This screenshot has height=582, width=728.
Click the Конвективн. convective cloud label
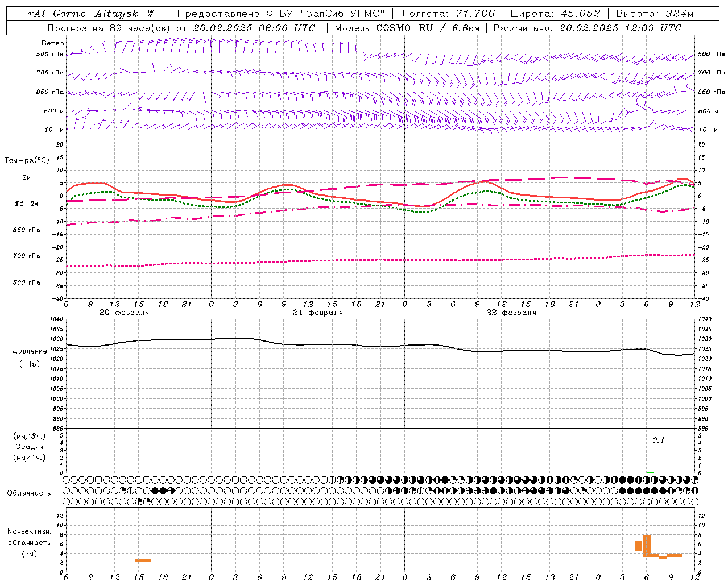tap(30, 531)
